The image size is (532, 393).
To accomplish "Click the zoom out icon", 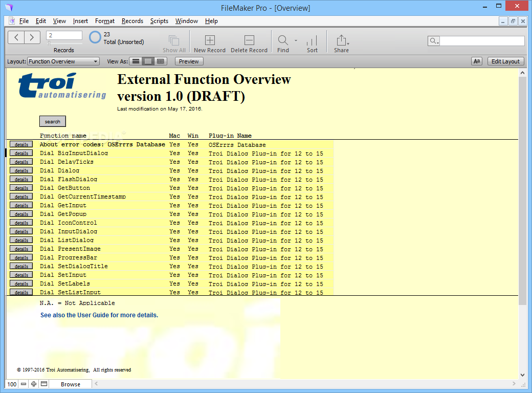I will tap(24, 384).
